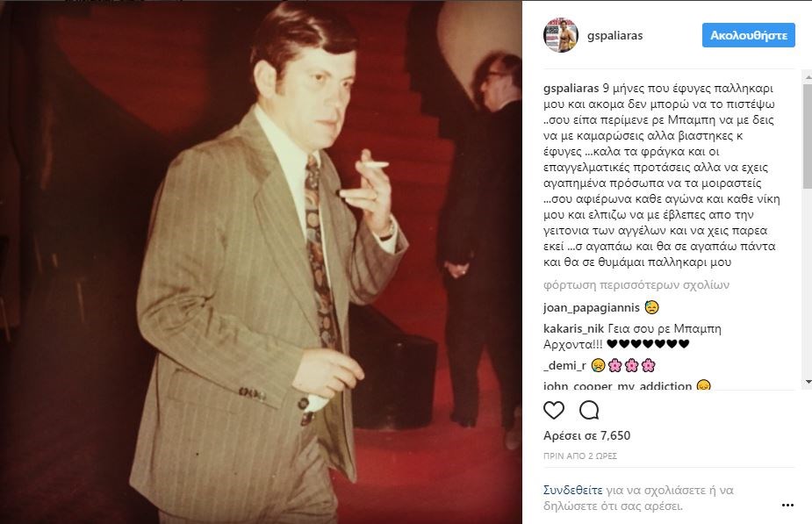
Task: Click the heart like icon
Action: coord(554,410)
